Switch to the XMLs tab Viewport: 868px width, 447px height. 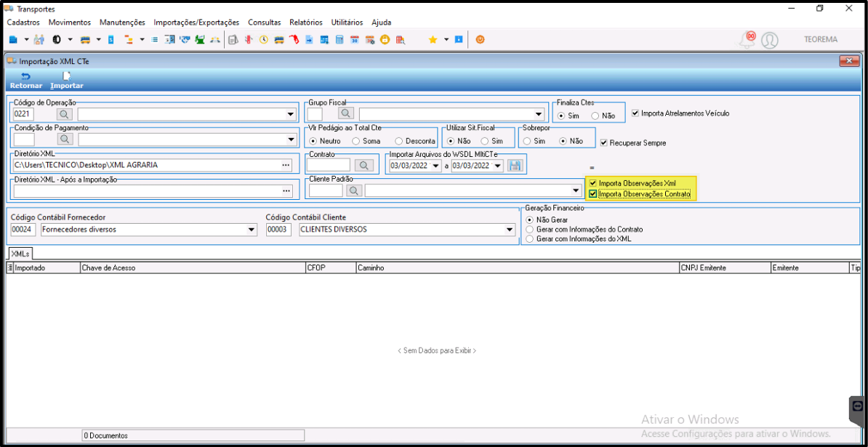20,253
